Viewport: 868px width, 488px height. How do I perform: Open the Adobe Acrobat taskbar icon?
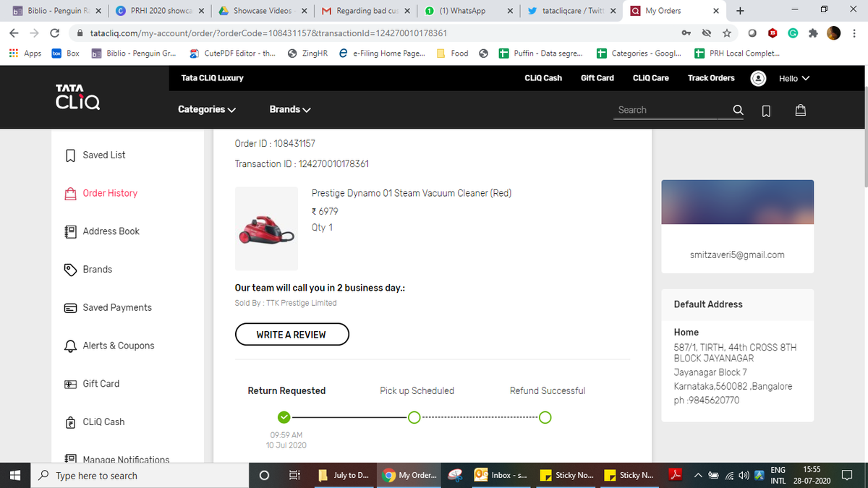[674, 476]
